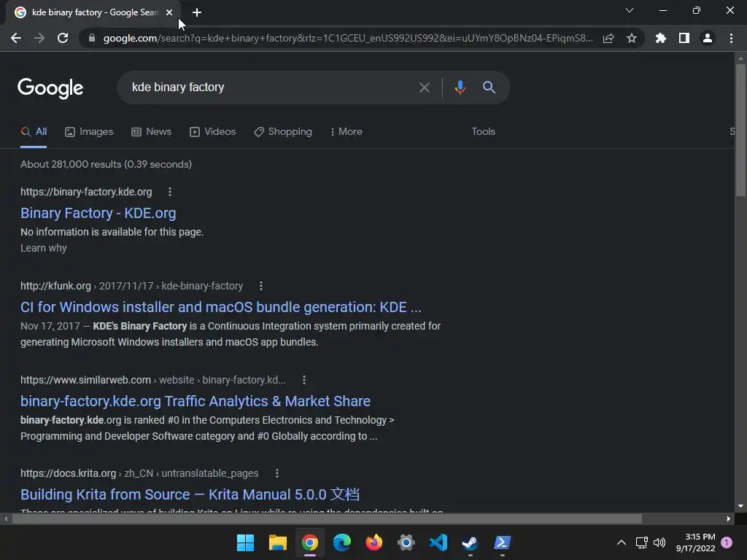
Task: Click the kfunk.org breadcrumb URL text
Action: point(131,286)
